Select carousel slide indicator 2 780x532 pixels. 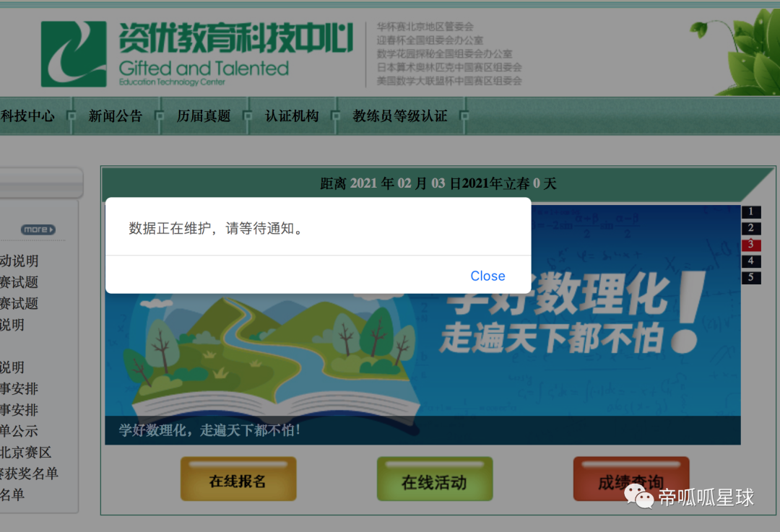point(751,228)
